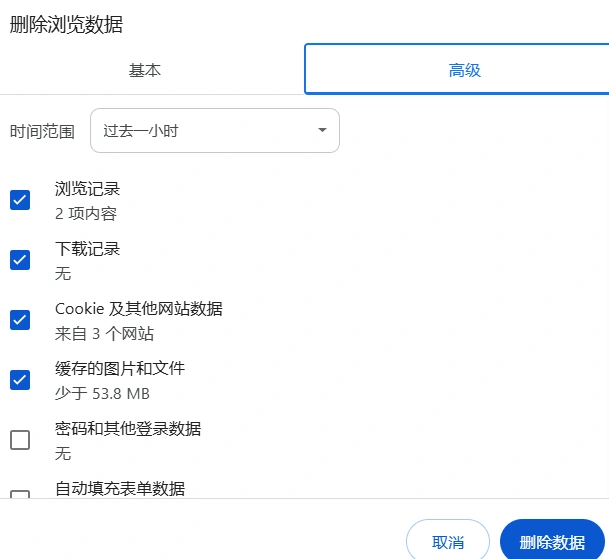Uncheck Cookie 及其他网站数据 checkbox
The image size is (609, 559).
pyautogui.click(x=20, y=320)
